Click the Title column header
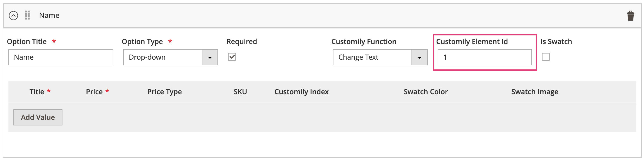 coord(37,92)
